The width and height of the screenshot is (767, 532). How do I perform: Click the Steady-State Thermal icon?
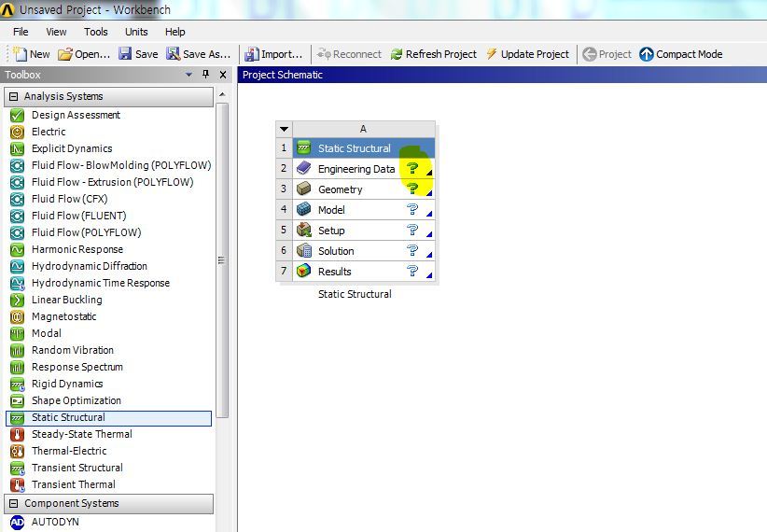click(17, 435)
